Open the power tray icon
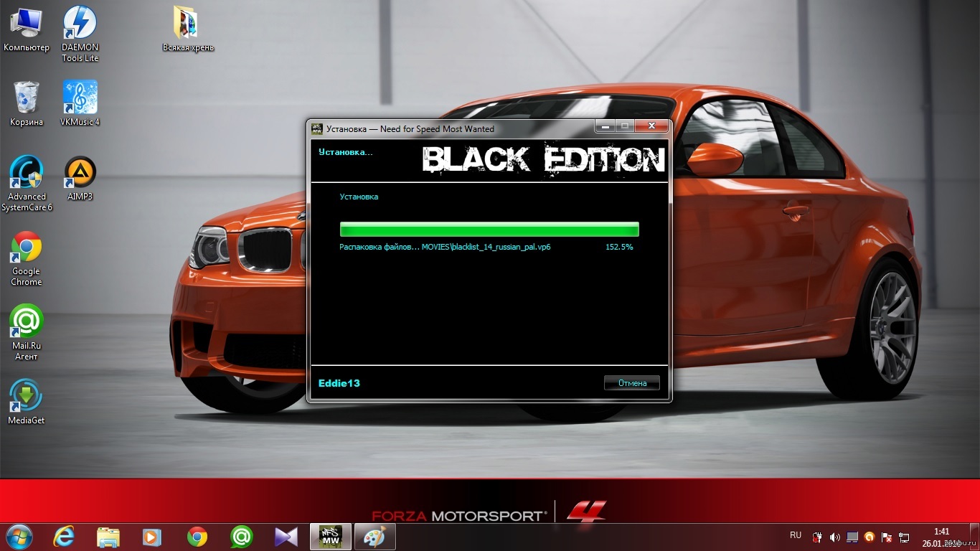Image resolution: width=980 pixels, height=551 pixels. (x=816, y=537)
